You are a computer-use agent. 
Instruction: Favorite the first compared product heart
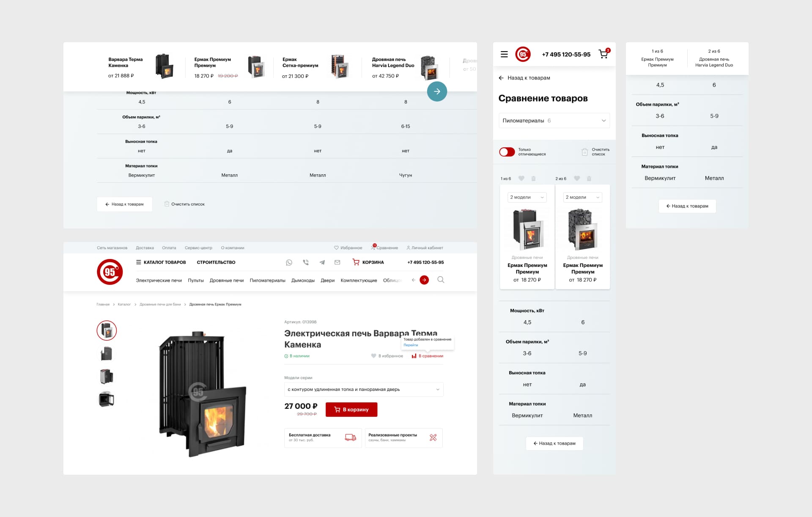[x=521, y=179]
